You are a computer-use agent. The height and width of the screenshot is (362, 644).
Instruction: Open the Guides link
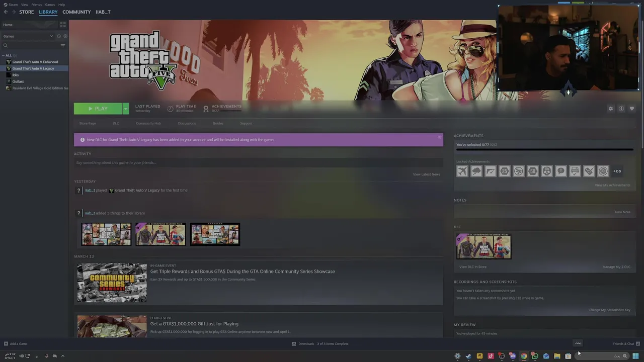tap(218, 123)
